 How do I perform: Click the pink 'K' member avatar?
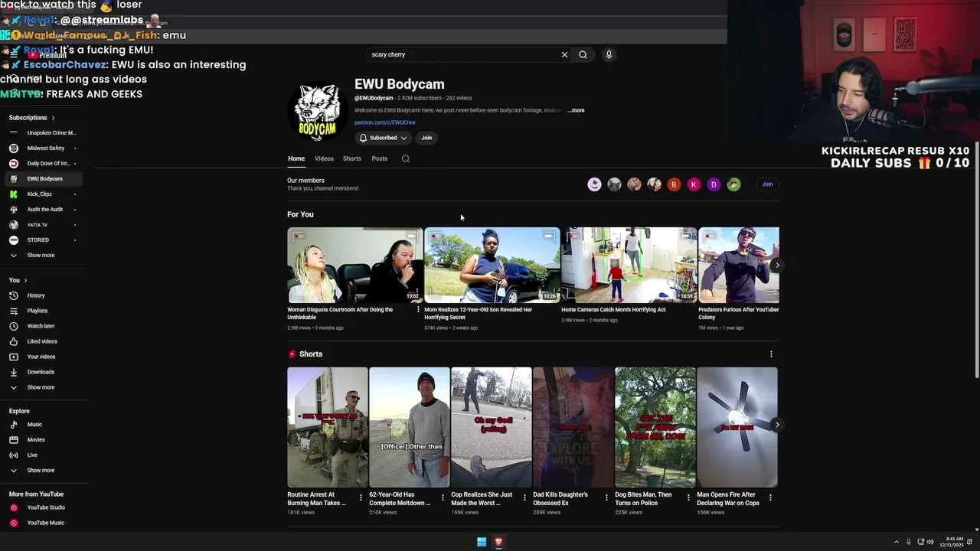pyautogui.click(x=694, y=184)
